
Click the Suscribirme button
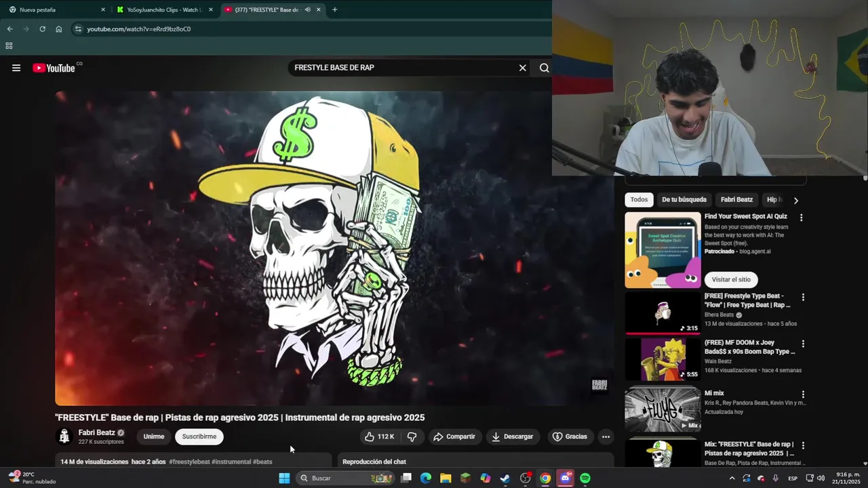pos(199,436)
